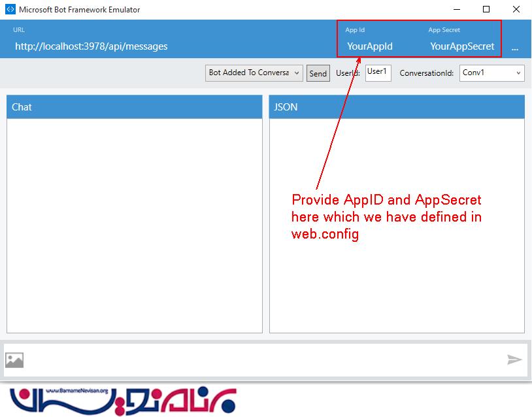Click the ConversationId label
532x417 pixels.
point(427,73)
